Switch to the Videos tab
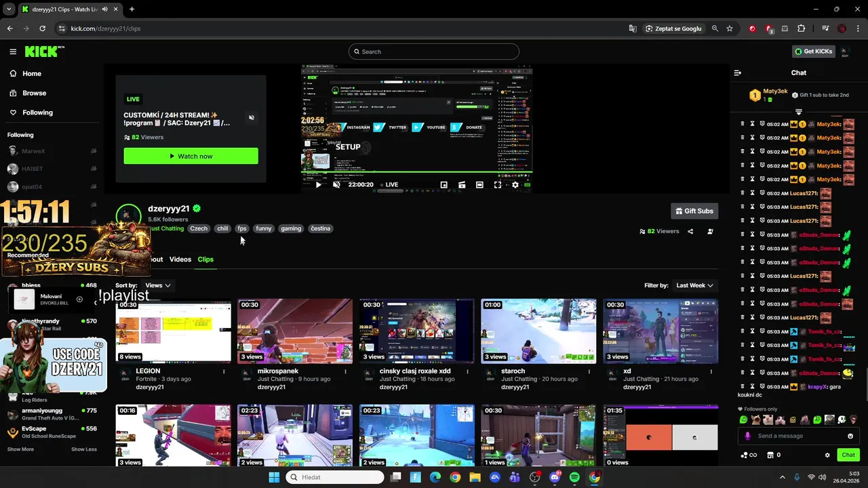 coord(180,260)
